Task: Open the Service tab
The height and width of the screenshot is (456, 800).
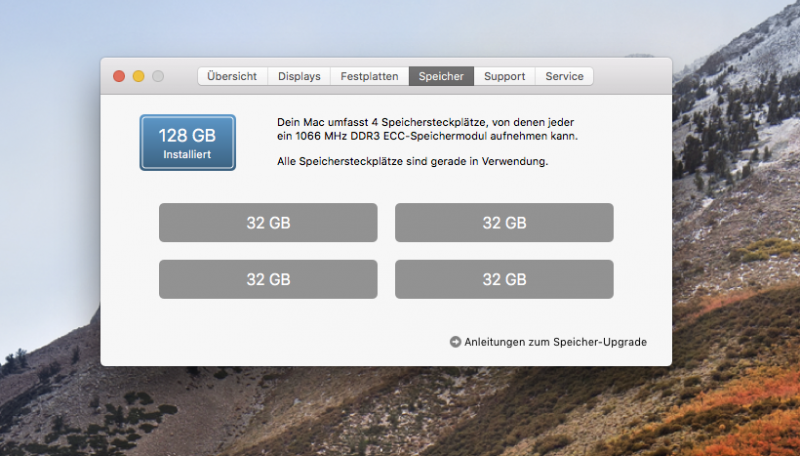Action: [x=564, y=76]
